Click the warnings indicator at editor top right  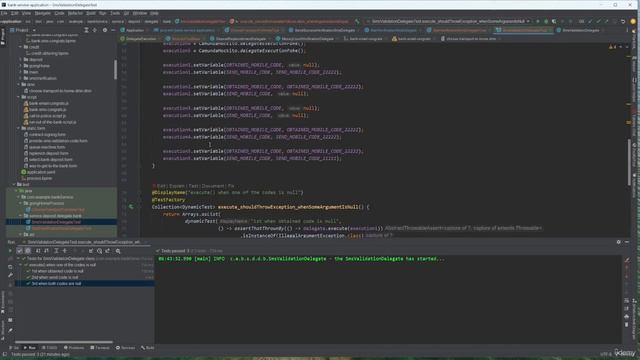613,47
